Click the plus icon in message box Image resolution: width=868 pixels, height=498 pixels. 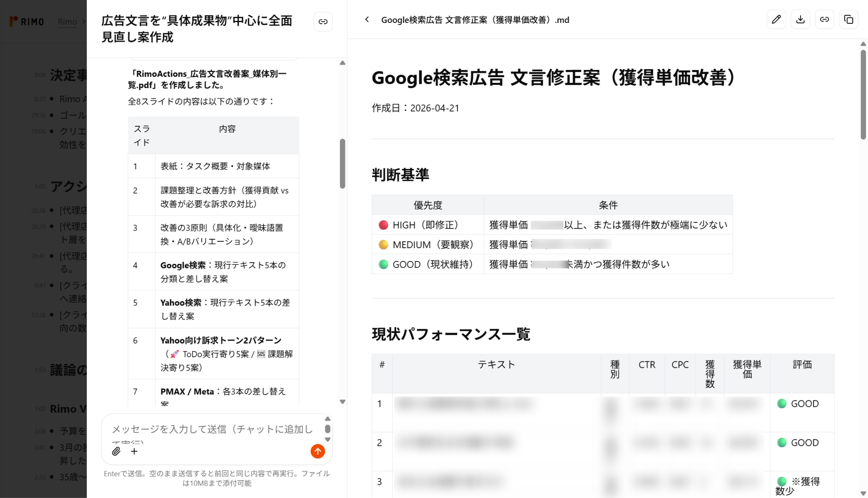click(x=134, y=451)
